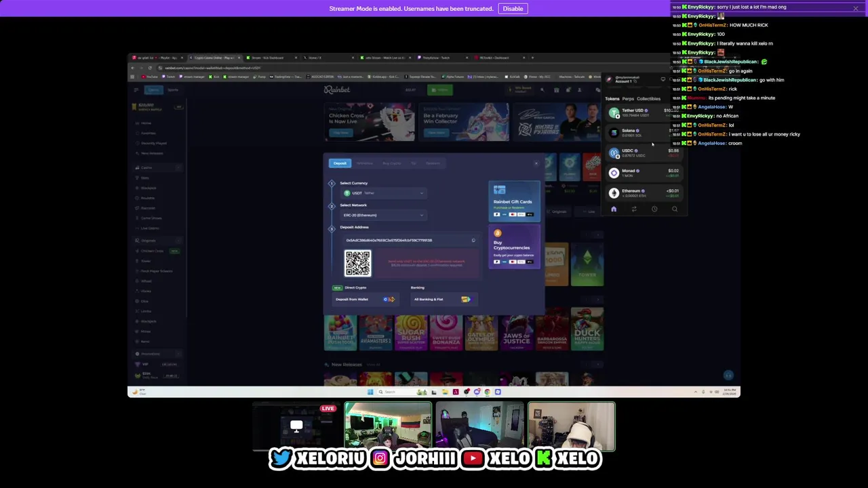Reload the browser page
868x488 pixels.
pos(151,68)
